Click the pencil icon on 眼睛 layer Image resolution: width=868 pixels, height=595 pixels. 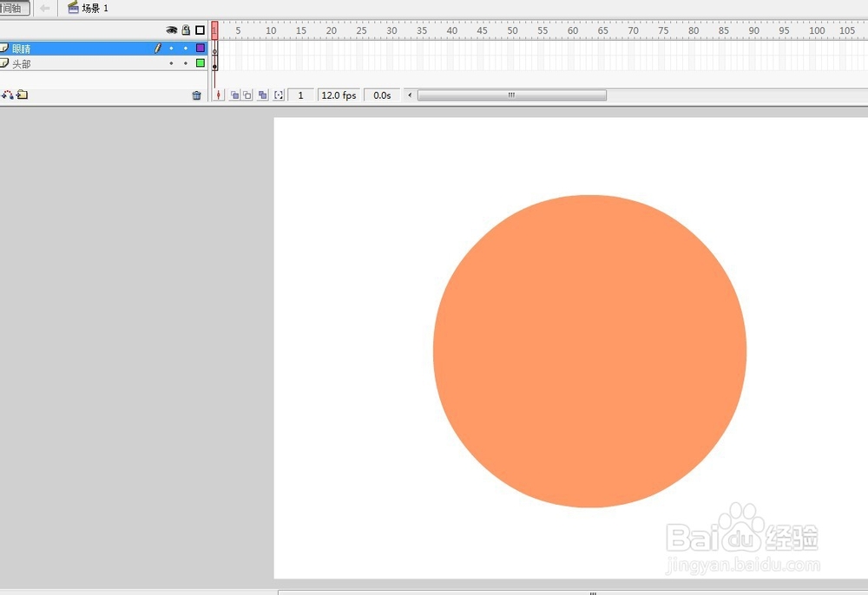tap(158, 48)
